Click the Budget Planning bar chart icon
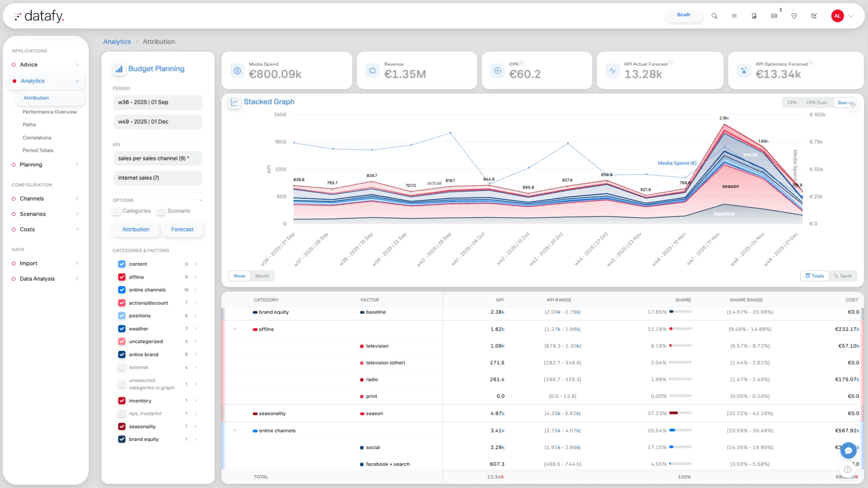 pyautogui.click(x=118, y=69)
